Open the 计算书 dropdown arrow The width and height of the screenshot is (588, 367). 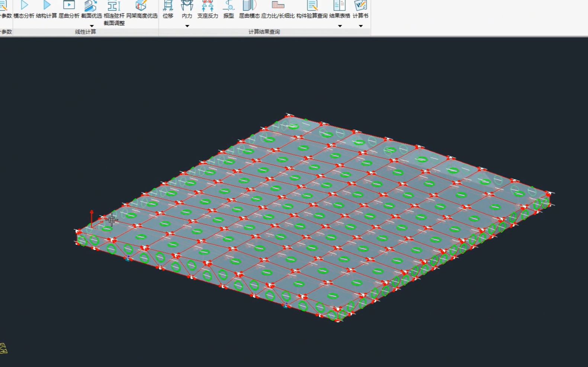[360, 26]
